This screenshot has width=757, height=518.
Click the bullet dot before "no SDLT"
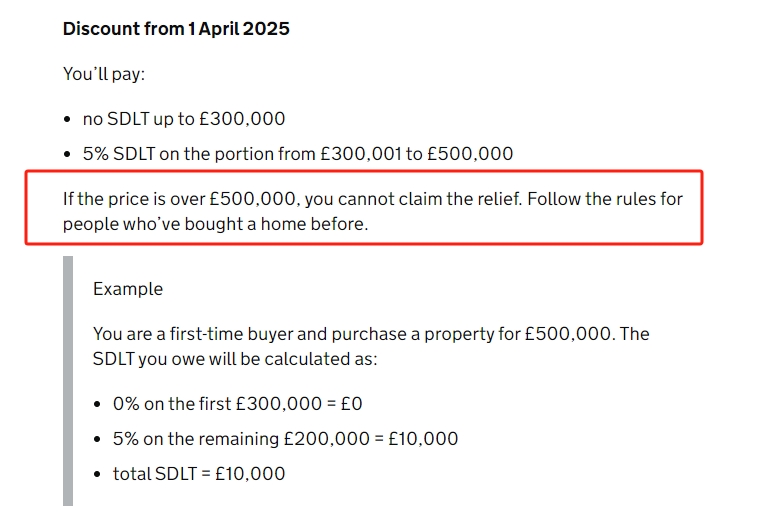[67, 119]
